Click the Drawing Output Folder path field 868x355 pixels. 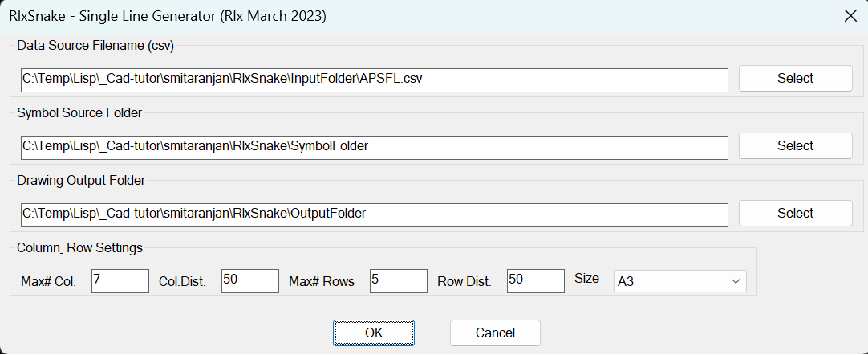point(374,214)
